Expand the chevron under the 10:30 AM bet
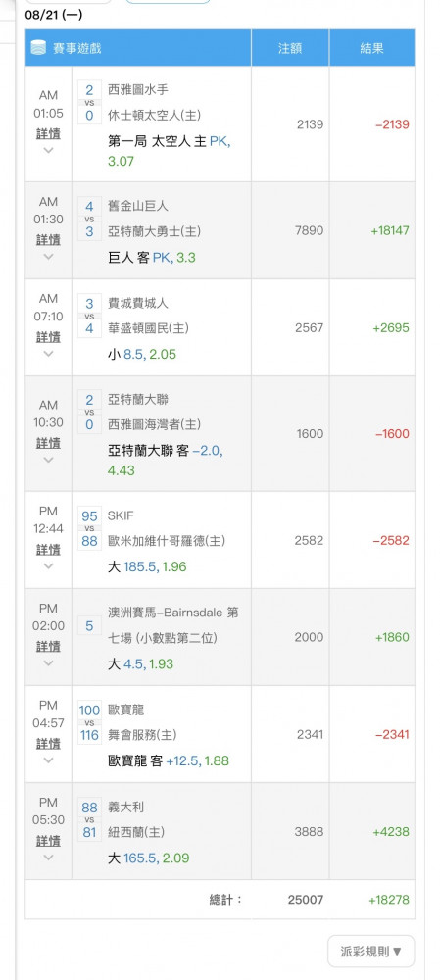This screenshot has width=440, height=980. (x=48, y=460)
